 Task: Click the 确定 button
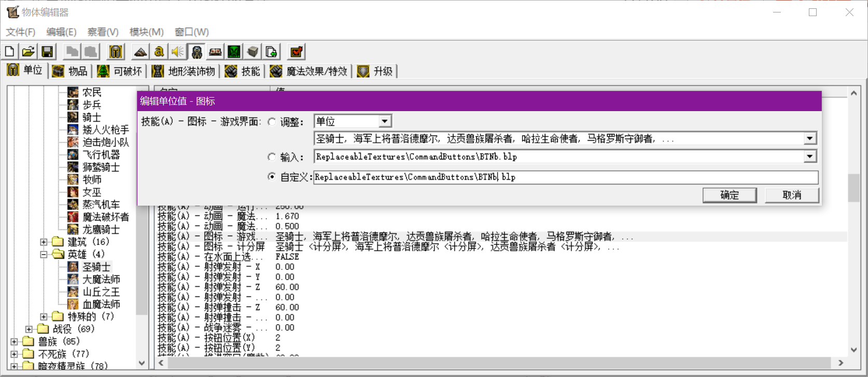tap(729, 195)
